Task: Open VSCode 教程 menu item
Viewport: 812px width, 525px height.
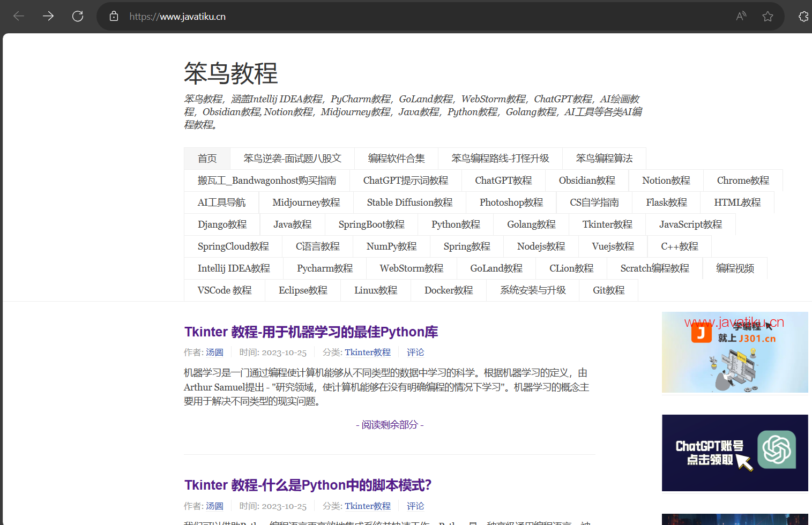Action: coord(225,290)
